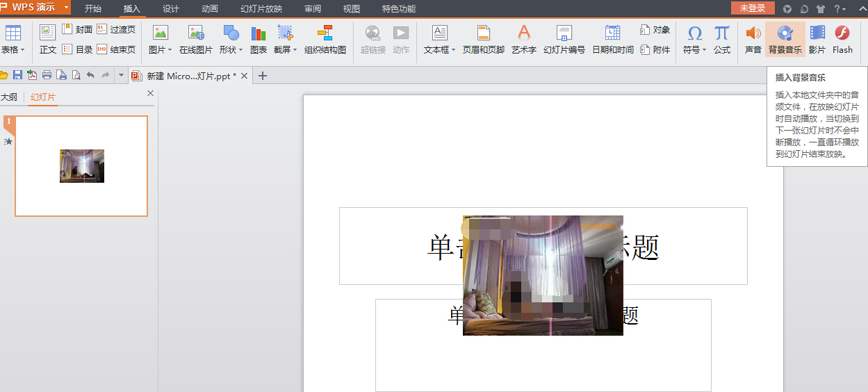Image resolution: width=868 pixels, height=392 pixels.
Task: Expand the 表格 dropdown arrow
Action: click(22, 50)
